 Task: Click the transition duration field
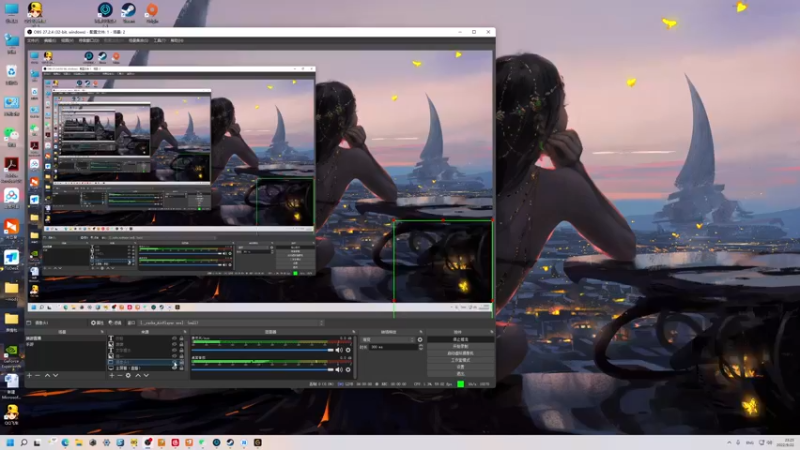pyautogui.click(x=393, y=347)
